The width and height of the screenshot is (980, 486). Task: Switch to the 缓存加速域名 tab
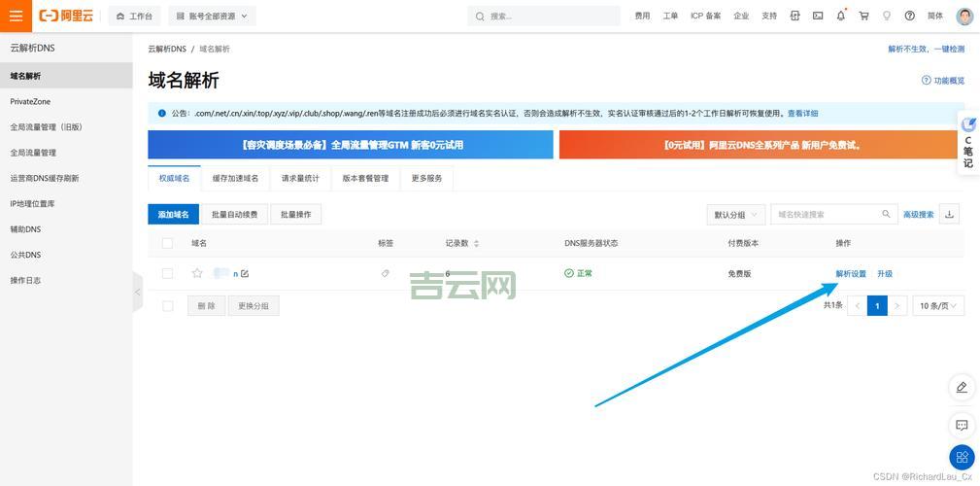[236, 178]
